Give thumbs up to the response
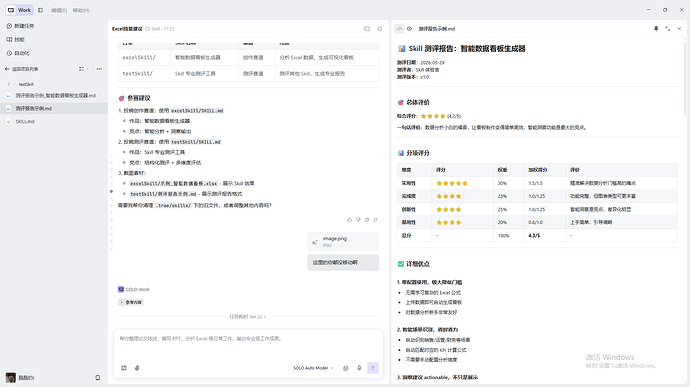This screenshot has height=387, width=690. (x=350, y=220)
